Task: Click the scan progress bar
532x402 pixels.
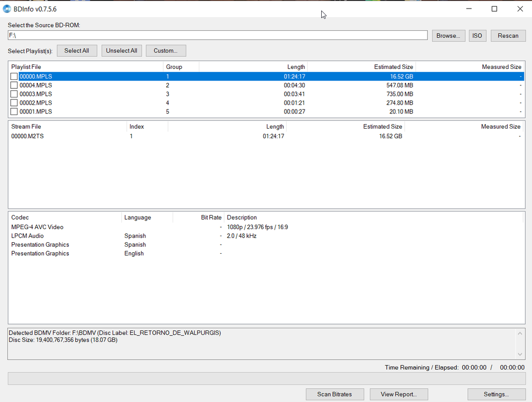Action: coord(267,378)
